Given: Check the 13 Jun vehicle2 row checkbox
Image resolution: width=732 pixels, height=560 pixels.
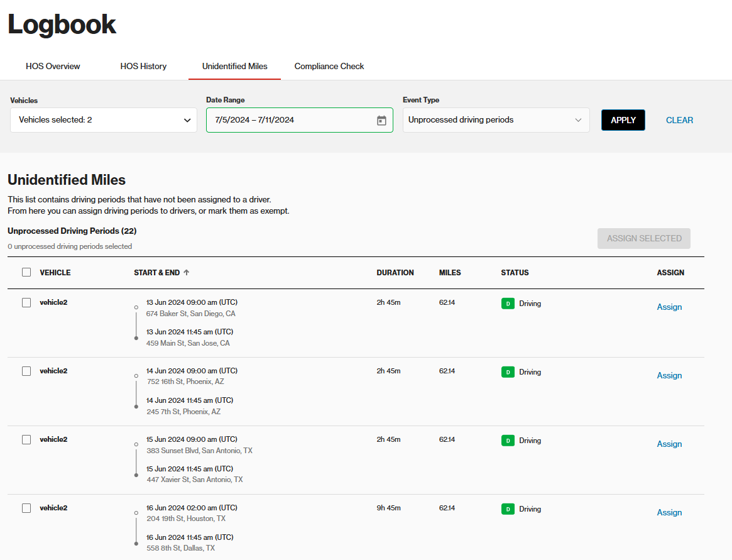Looking at the screenshot, I should [x=26, y=303].
